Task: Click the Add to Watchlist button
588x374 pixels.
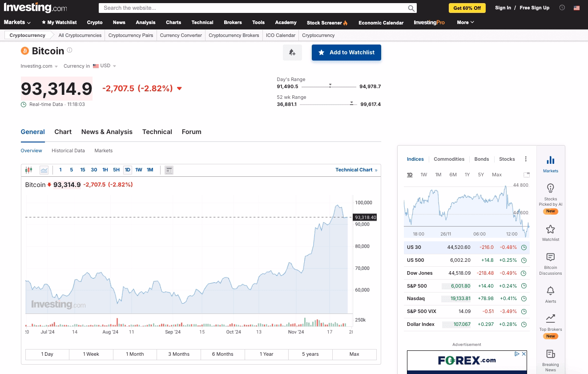Action: pyautogui.click(x=346, y=53)
